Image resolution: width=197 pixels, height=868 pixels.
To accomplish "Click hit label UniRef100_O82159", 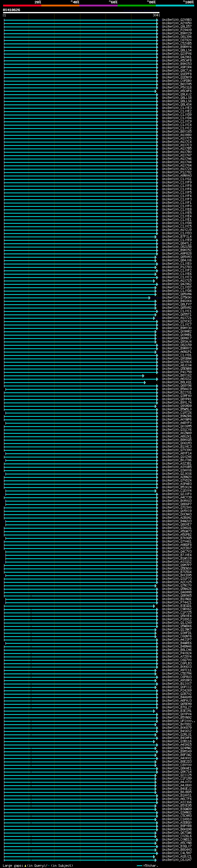I will (177, 345).
